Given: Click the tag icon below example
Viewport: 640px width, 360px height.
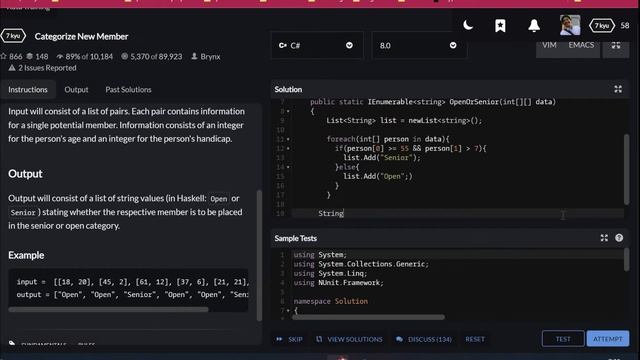Looking at the screenshot, I should tap(12, 344).
